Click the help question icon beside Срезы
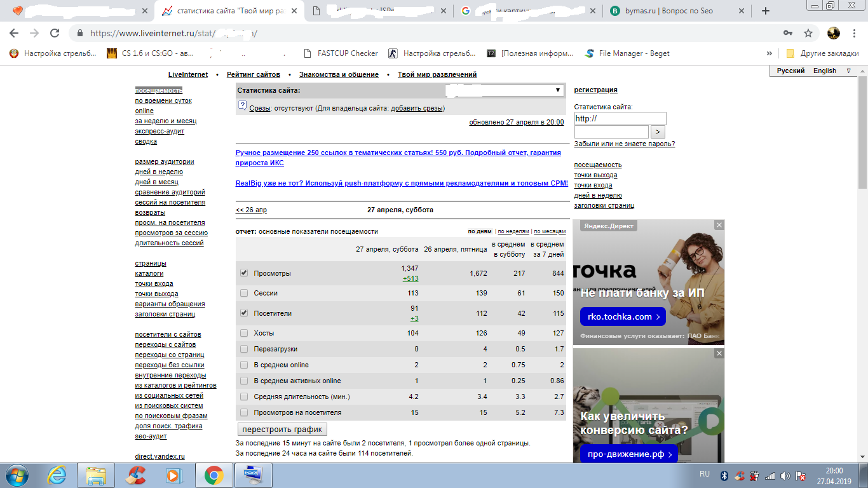The width and height of the screenshot is (868, 488). click(242, 106)
